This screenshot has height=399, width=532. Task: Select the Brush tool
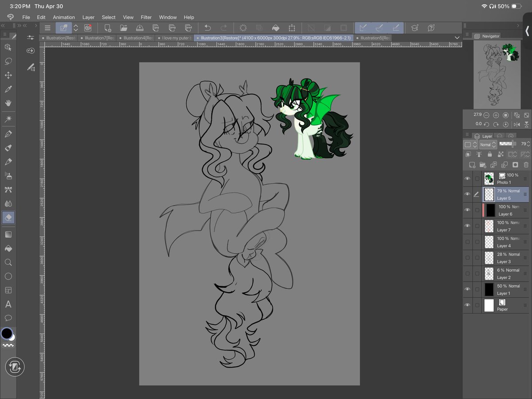8,162
